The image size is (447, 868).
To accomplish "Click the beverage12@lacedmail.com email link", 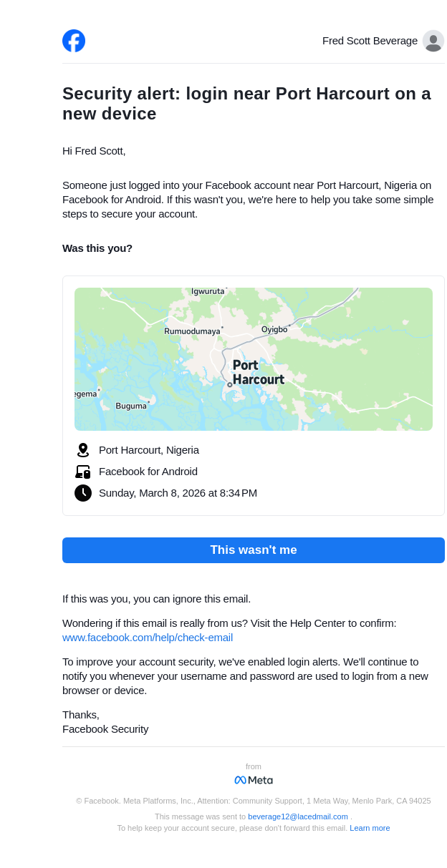I will coord(298,816).
